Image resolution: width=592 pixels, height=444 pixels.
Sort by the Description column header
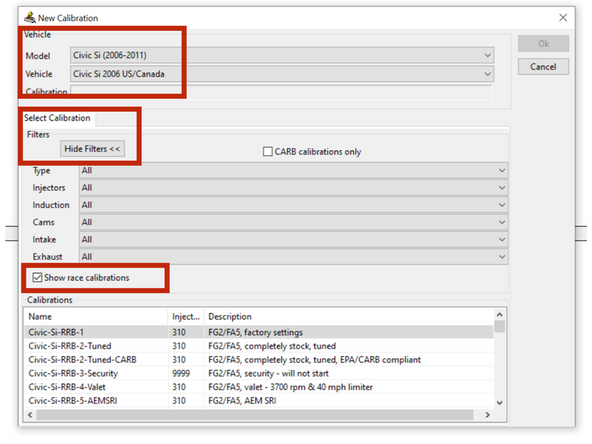348,316
